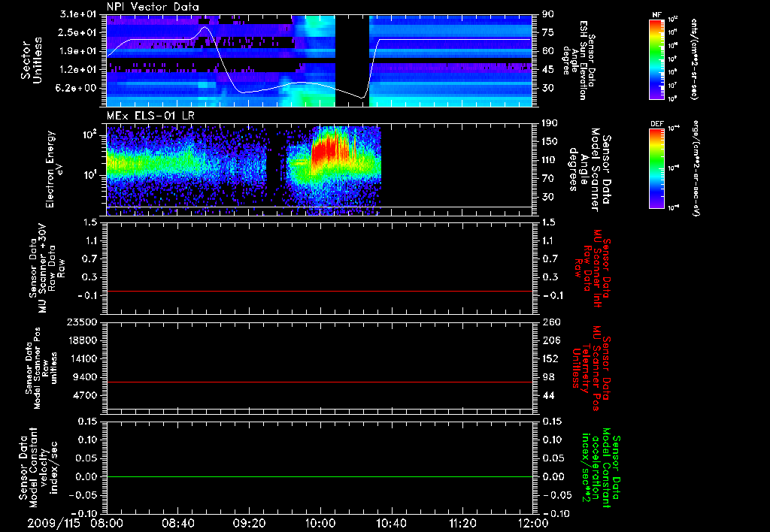Click the "Sector Unitless" axis title
The width and height of the screenshot is (770, 532).
coord(32,60)
